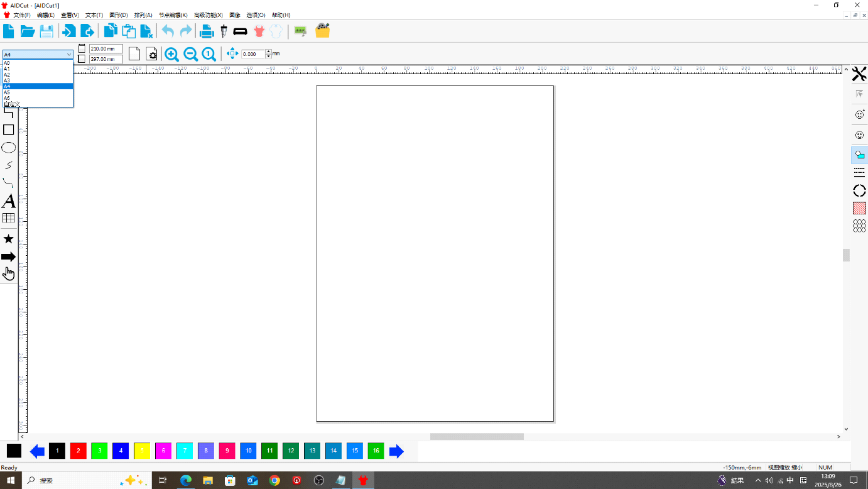
Task: Choose the Star shape tool
Action: pyautogui.click(x=9, y=239)
